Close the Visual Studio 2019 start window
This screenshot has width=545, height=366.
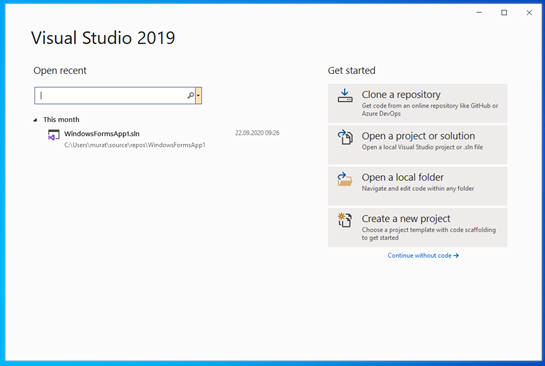click(529, 13)
